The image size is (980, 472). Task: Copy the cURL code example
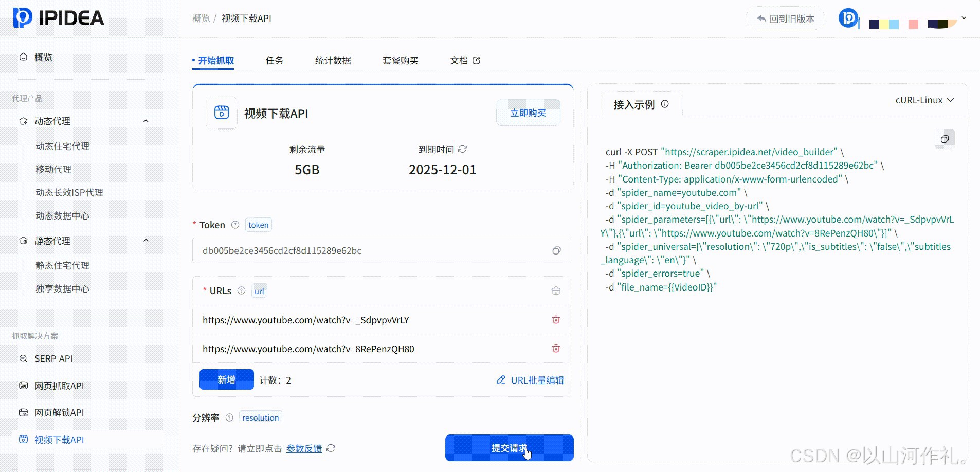(x=945, y=139)
